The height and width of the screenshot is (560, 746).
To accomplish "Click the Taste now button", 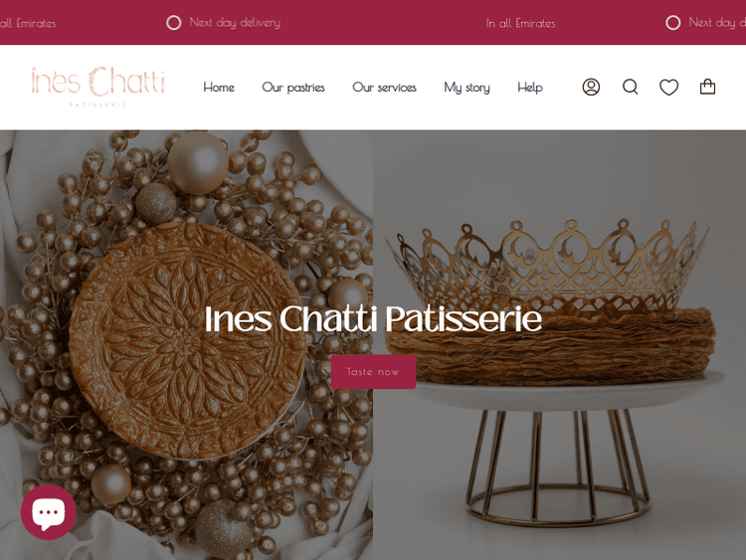I will click(x=373, y=372).
